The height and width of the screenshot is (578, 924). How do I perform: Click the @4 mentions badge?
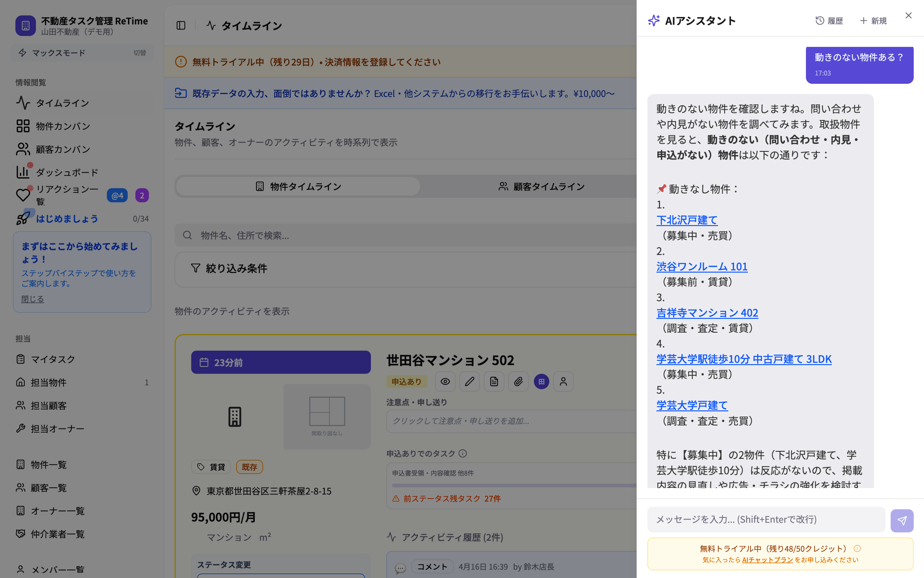(117, 195)
